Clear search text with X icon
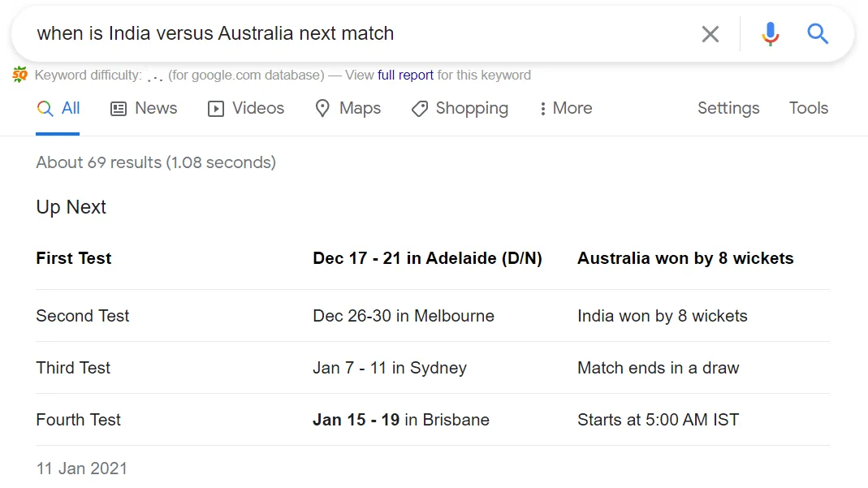868x488 pixels. point(710,34)
